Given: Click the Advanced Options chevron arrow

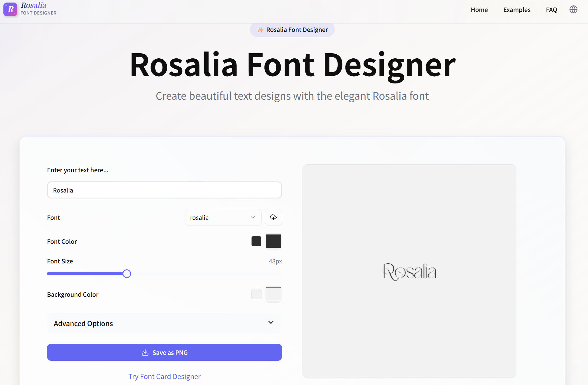Looking at the screenshot, I should pyautogui.click(x=271, y=322).
